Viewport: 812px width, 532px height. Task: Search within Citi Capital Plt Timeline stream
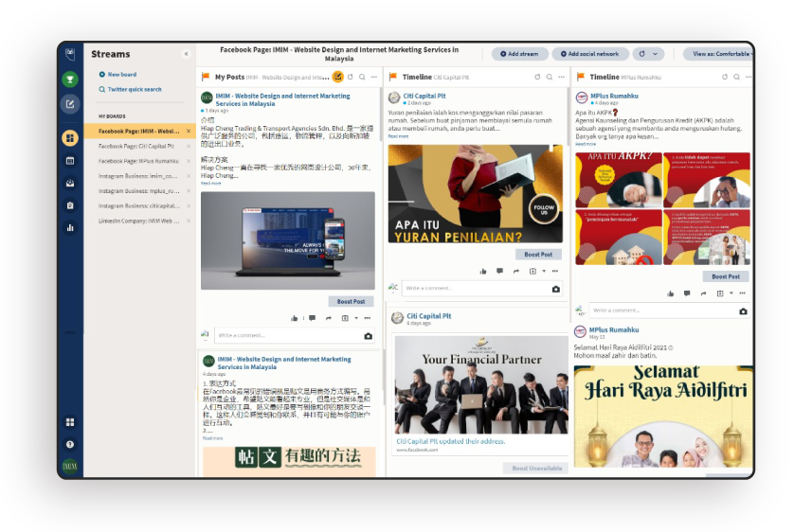click(550, 77)
